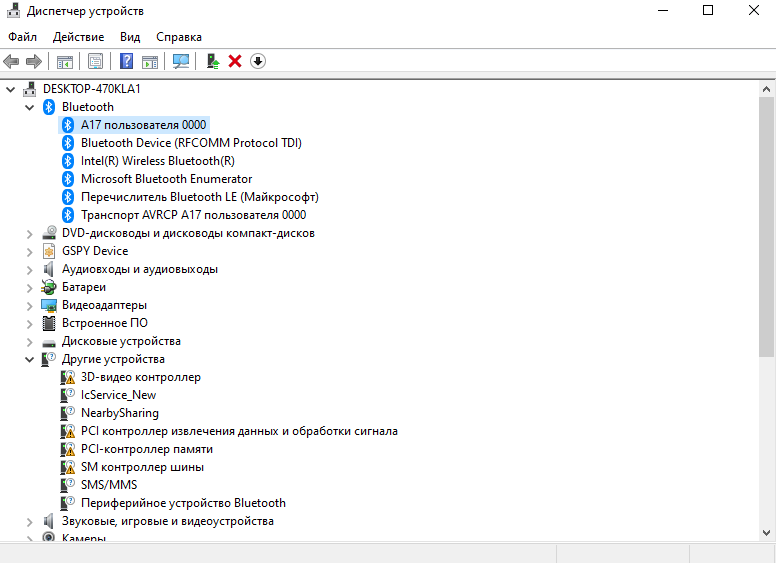776x563 pixels.
Task: Expand the GSPY Device category
Action: tap(30, 252)
